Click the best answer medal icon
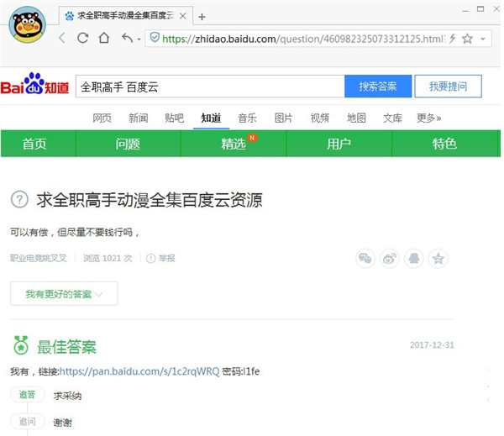This screenshot has width=504, height=436. [x=21, y=345]
